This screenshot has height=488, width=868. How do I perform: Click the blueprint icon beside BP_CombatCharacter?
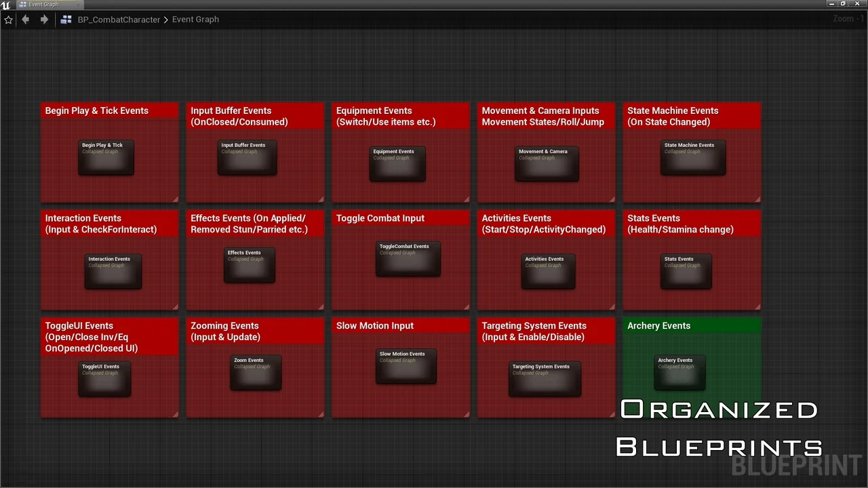(66, 20)
